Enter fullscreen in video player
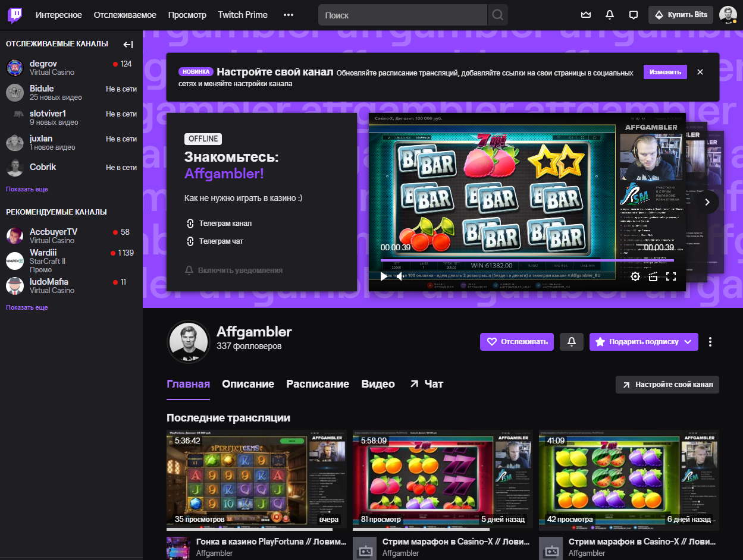Image resolution: width=743 pixels, height=560 pixels. point(671,276)
